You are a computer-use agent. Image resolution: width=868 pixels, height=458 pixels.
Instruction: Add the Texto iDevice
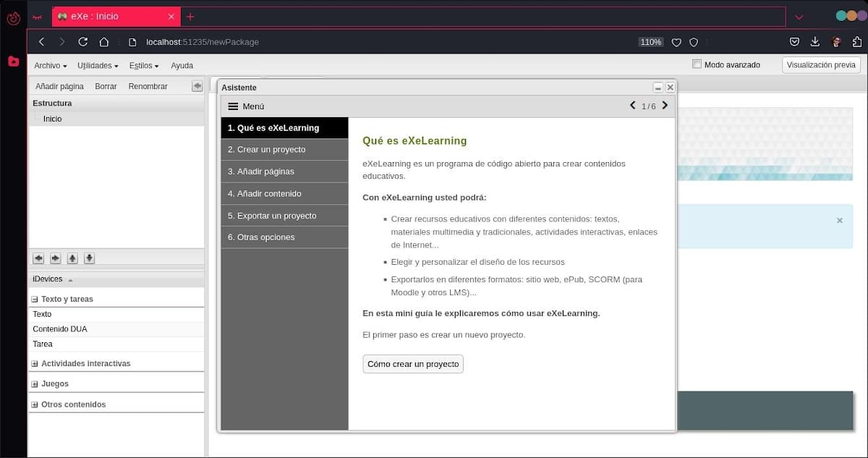(116, 315)
